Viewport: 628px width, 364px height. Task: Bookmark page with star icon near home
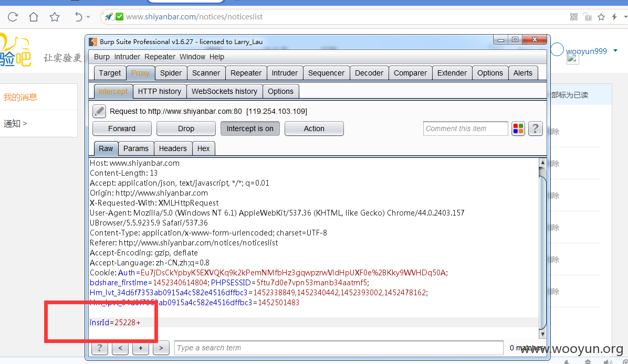tap(55, 17)
